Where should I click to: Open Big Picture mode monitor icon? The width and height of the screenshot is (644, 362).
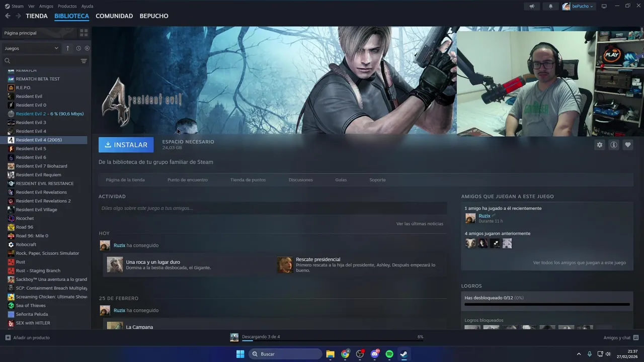(604, 6)
